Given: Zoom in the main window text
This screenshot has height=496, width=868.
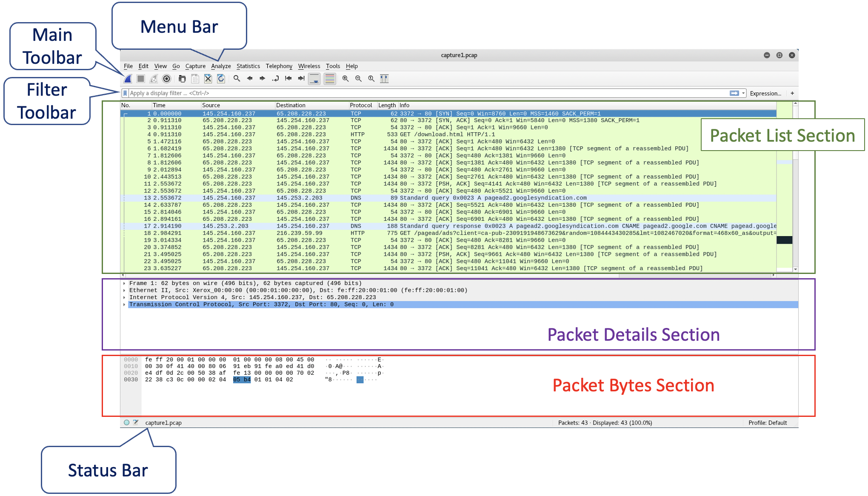Looking at the screenshot, I should click(345, 79).
